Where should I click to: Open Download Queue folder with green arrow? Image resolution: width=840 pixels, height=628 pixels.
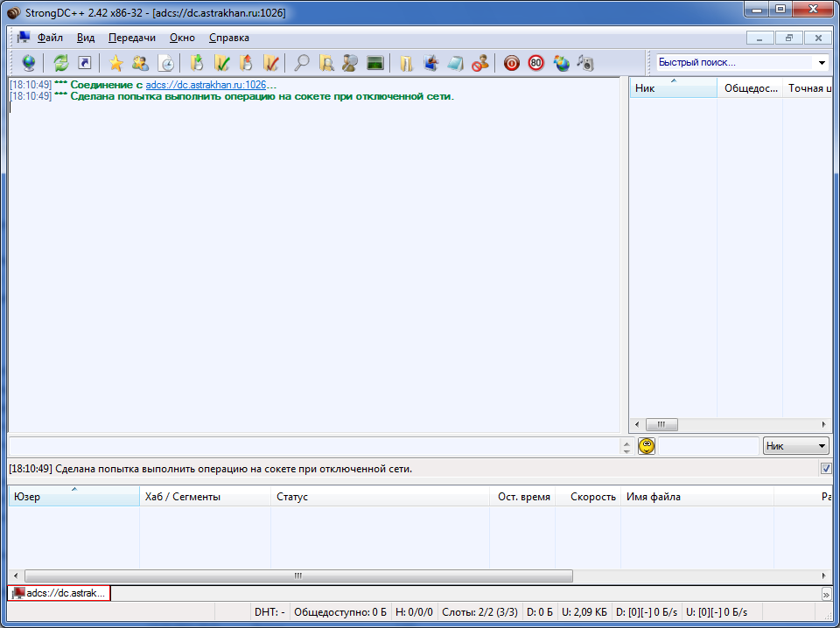(x=197, y=63)
